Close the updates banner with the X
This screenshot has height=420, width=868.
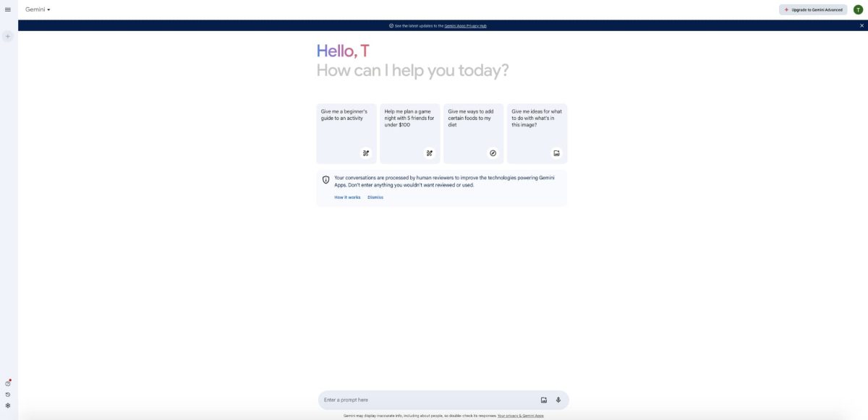point(860,24)
